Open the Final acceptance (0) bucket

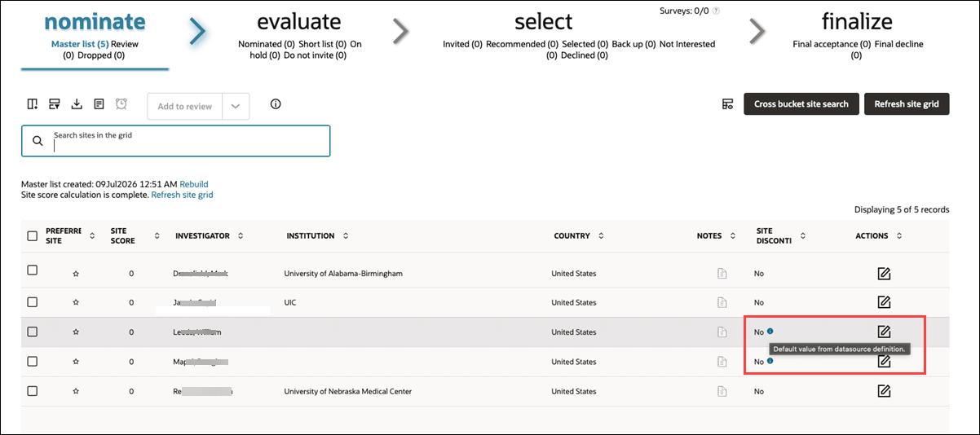(832, 44)
